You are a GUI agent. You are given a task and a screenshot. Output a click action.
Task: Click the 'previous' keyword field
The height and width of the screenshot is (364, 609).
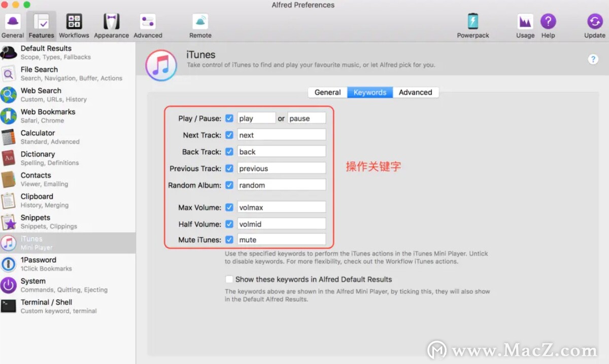click(281, 168)
